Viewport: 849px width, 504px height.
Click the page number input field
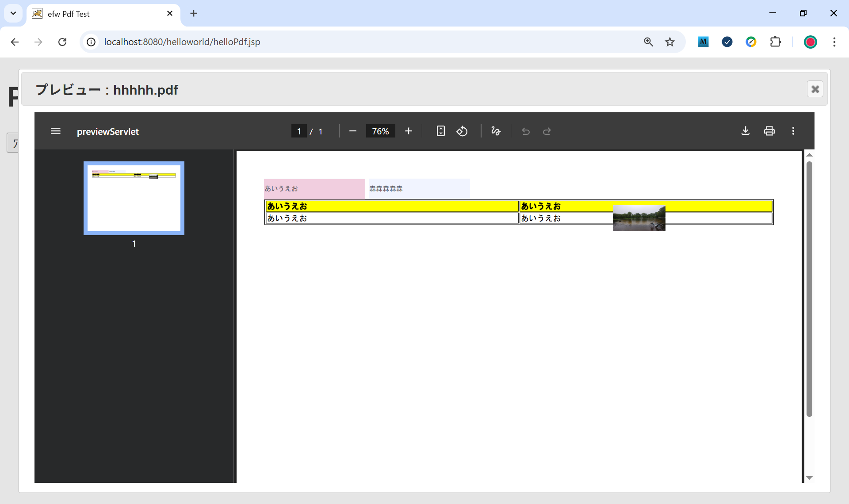(x=299, y=131)
